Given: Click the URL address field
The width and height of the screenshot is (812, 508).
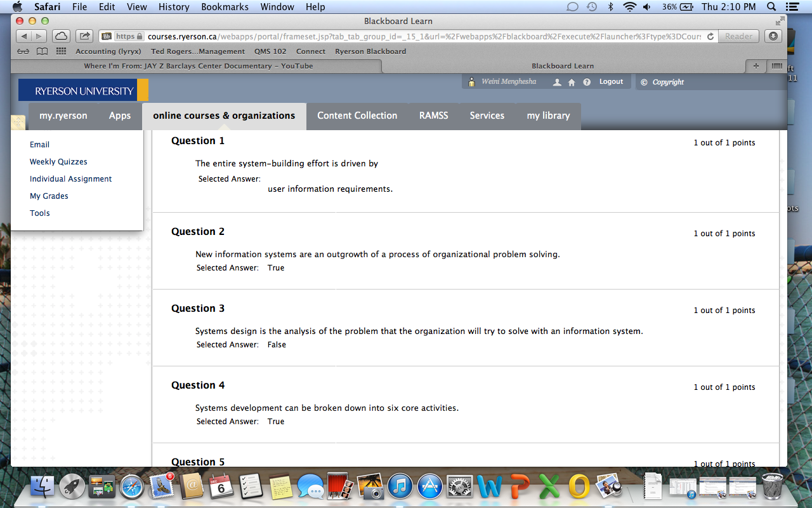Looking at the screenshot, I should tap(424, 37).
